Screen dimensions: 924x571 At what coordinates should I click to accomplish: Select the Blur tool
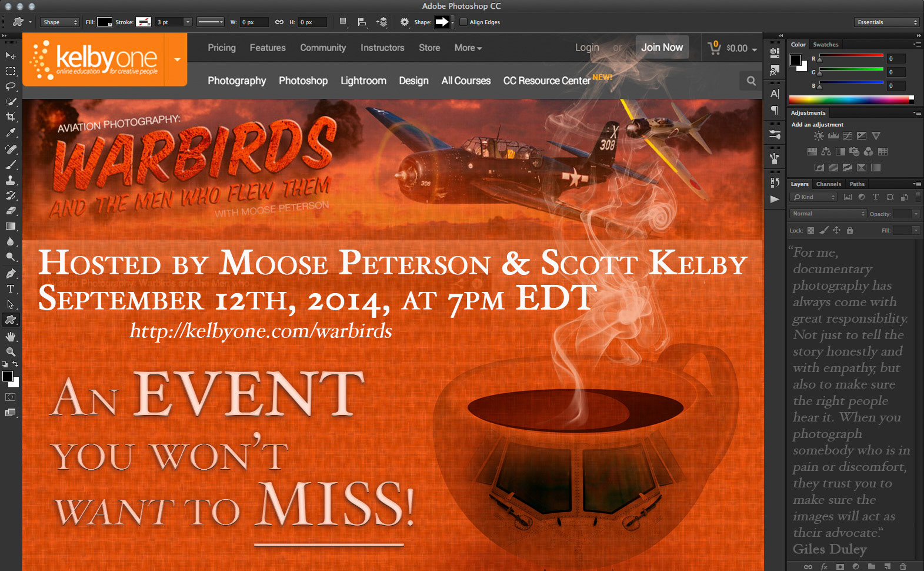point(11,241)
